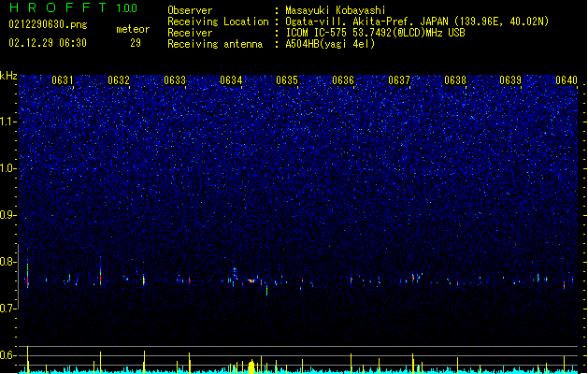Viewport: 588px width, 374px height.
Task: Click the 0640 time marker
Action: (x=566, y=80)
